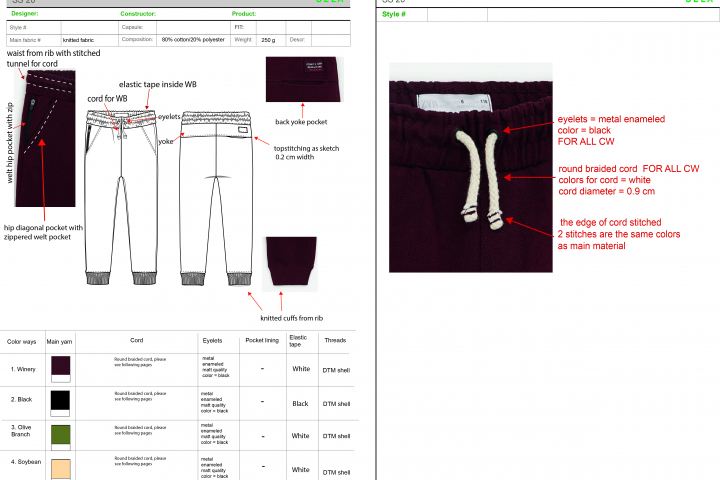Click the 'Color ways' column header
This screenshot has width=720, height=480.
click(x=21, y=342)
